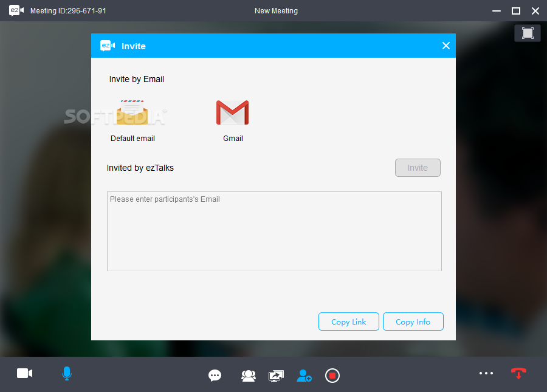Viewport: 547px width, 392px height.
Task: Copy the meeting info
Action: 413,322
